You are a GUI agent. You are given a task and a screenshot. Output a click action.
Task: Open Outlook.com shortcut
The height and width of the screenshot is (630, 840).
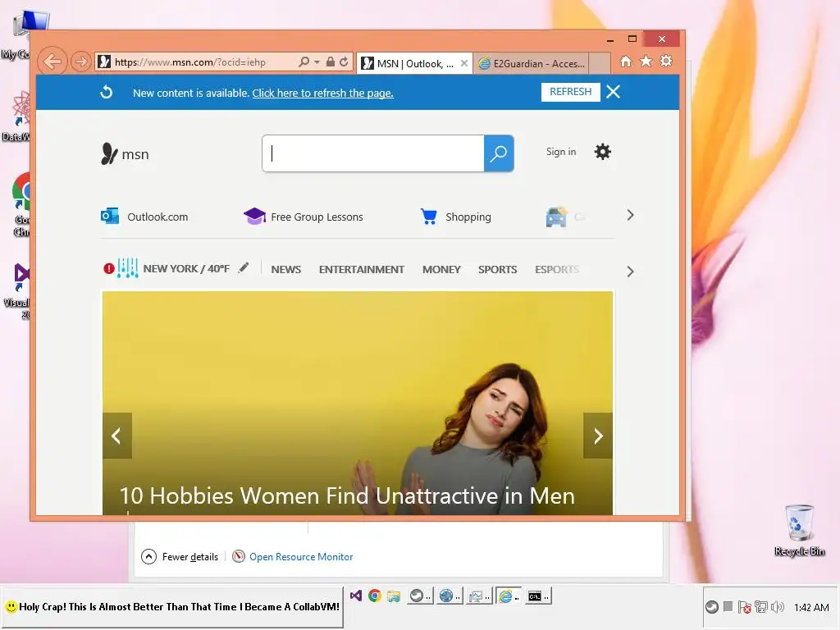click(157, 217)
